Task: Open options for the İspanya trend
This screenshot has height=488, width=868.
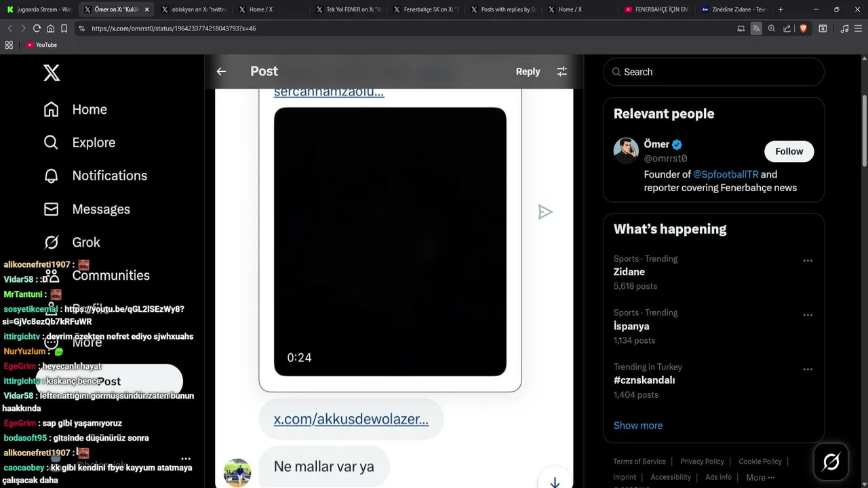Action: pos(808,314)
